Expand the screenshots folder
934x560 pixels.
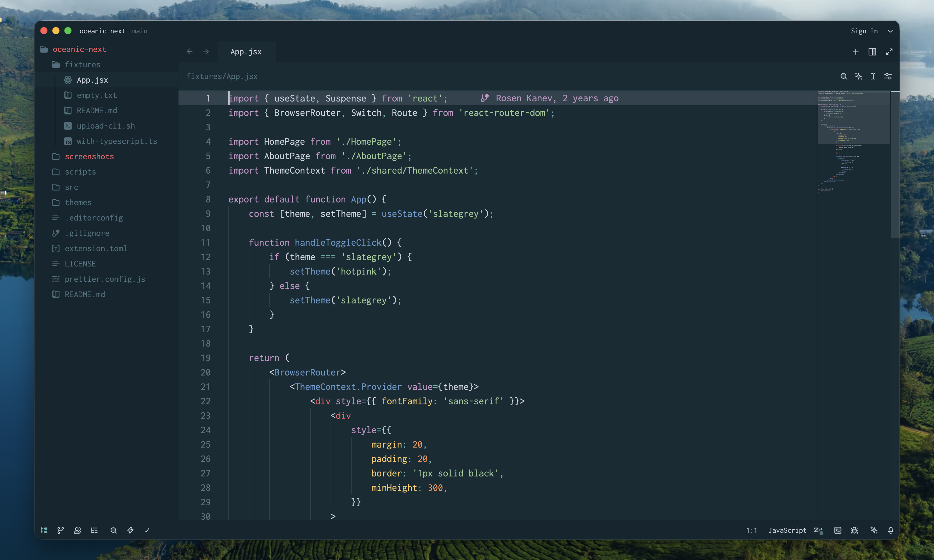[x=106, y=156]
